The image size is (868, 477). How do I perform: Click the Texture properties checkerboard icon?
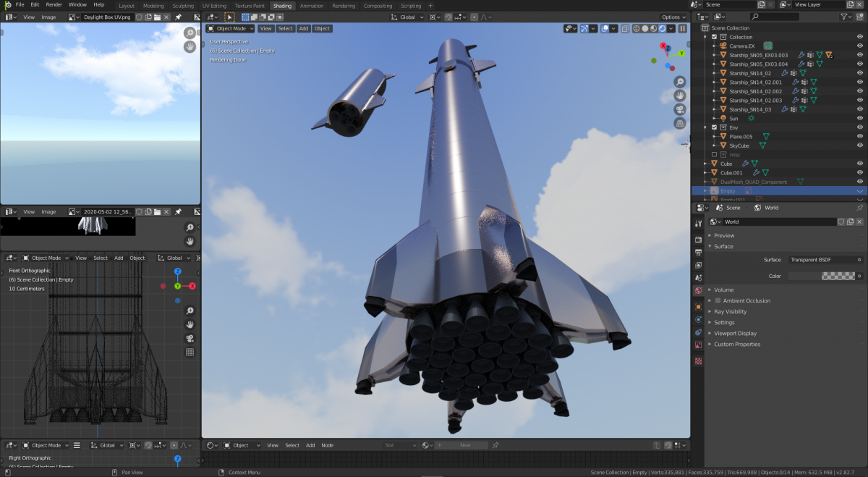(x=698, y=360)
